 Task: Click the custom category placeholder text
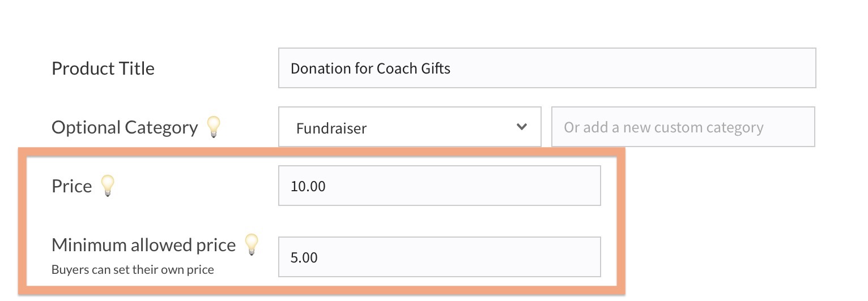[663, 127]
